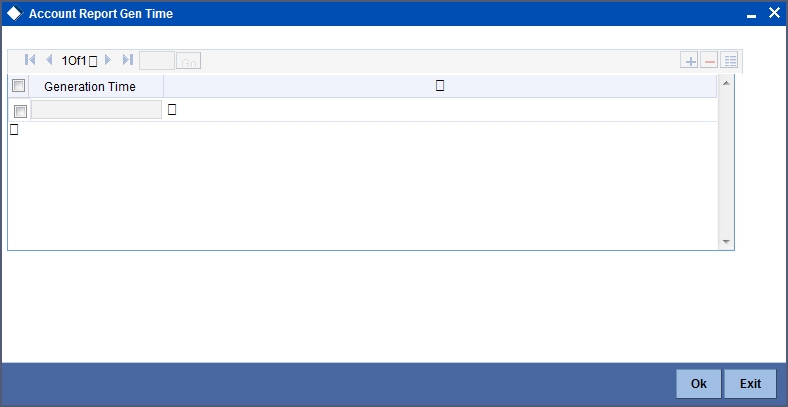Screen dimensions: 788x407
Task: Check the first row's selection checkbox
Action: pyautogui.click(x=21, y=111)
